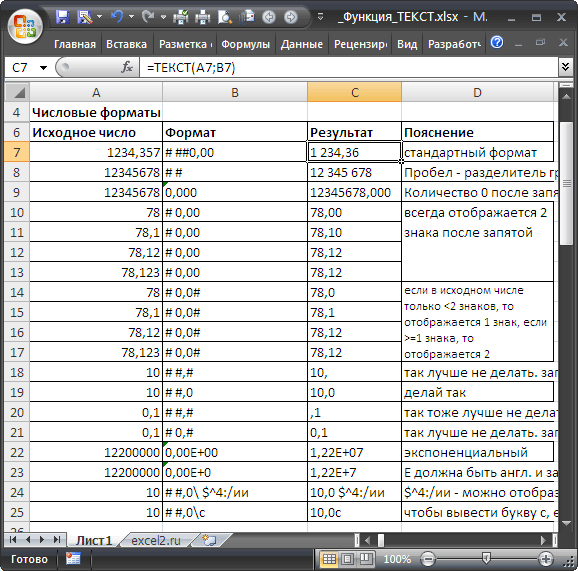Viewport: 578px width, 571px height.
Task: Switch to Normal view in status bar
Action: [329, 559]
